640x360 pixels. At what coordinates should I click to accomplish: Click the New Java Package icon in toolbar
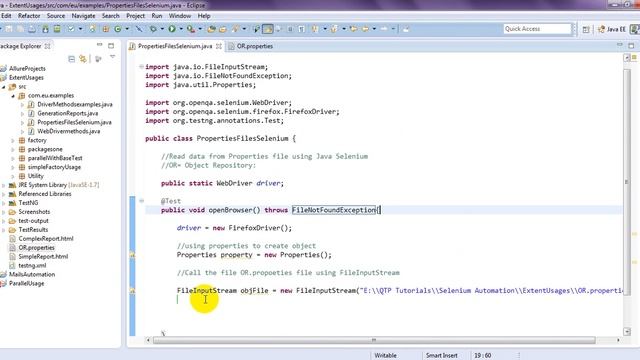[x=106, y=29]
